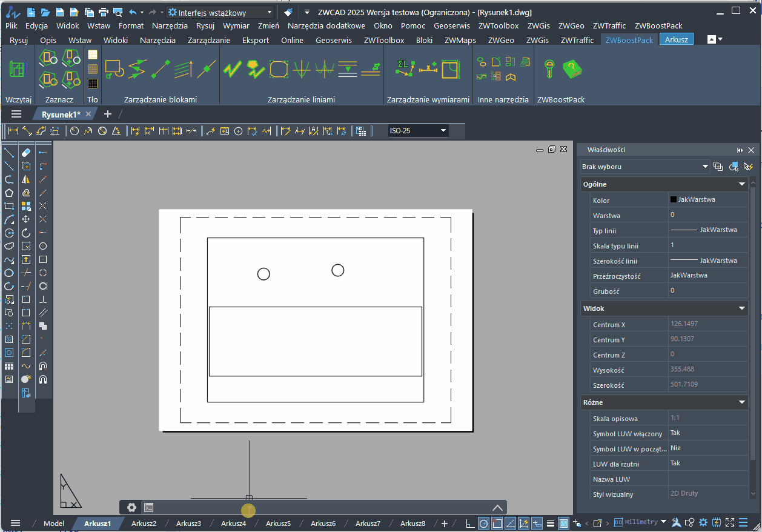Expand the Brak wyboru selection dropdown
This screenshot has height=532, width=762.
704,166
